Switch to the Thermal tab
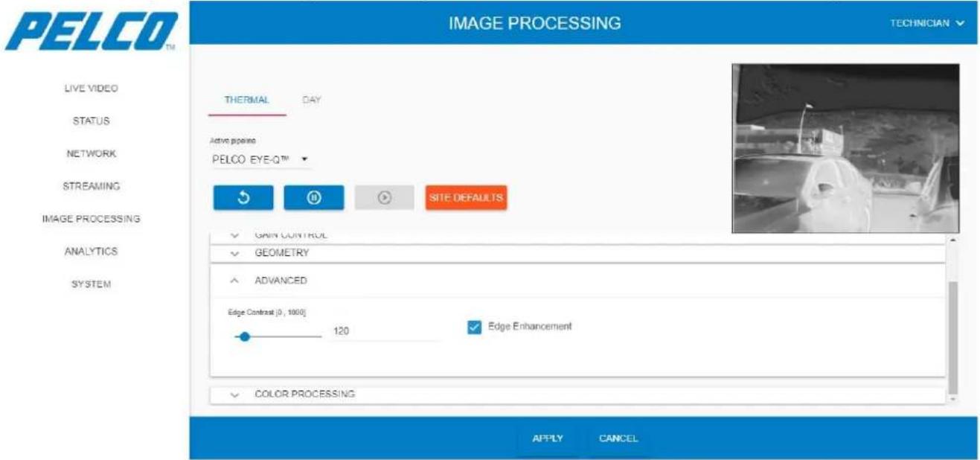The image size is (980, 460). pyautogui.click(x=246, y=100)
